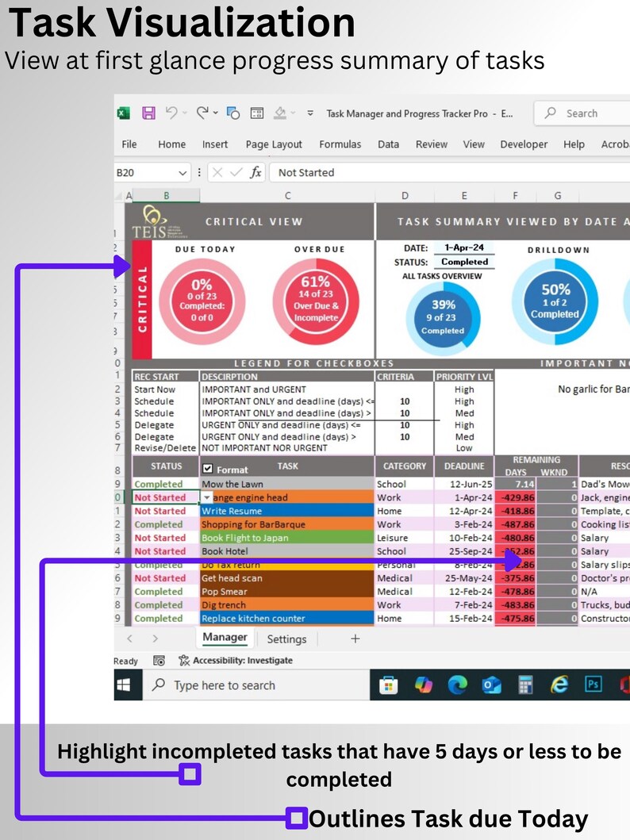Switch to the View tab
The width and height of the screenshot is (630, 840).
point(474,144)
